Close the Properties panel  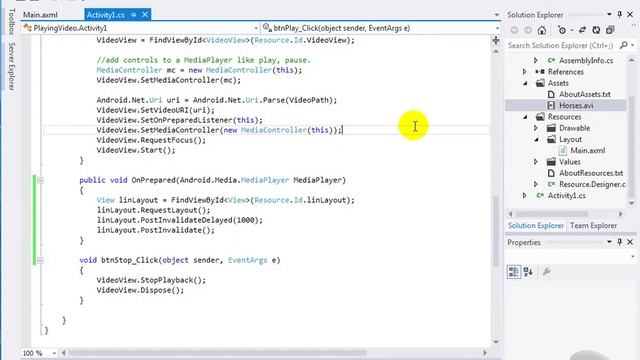[x=630, y=242]
